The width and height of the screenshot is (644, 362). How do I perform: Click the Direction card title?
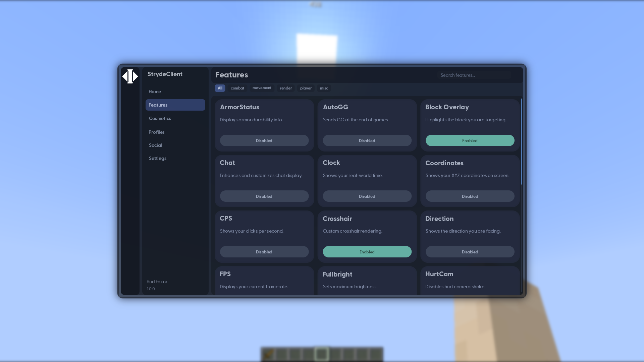pos(439,219)
